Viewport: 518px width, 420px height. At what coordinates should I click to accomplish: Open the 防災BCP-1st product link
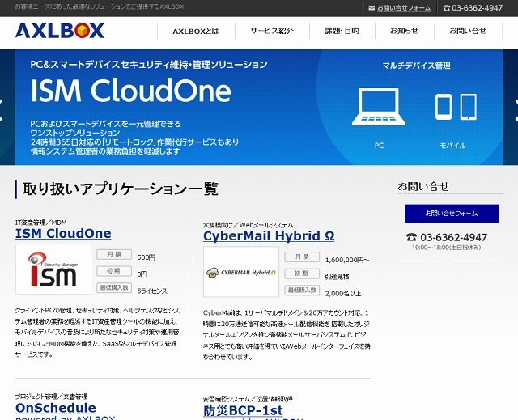(x=243, y=410)
